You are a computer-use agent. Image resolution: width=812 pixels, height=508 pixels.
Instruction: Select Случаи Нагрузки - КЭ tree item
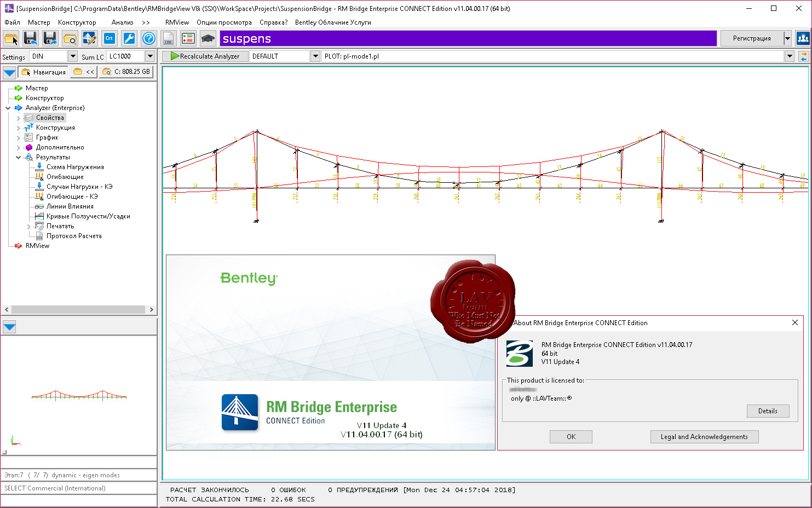click(79, 187)
